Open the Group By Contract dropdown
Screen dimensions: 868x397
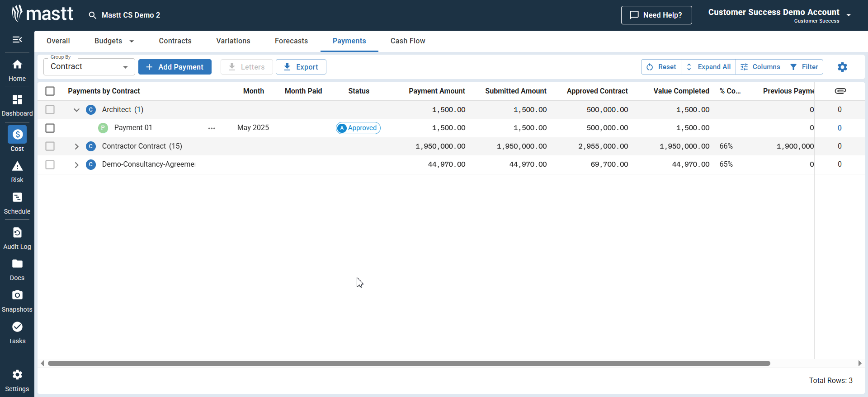point(89,67)
